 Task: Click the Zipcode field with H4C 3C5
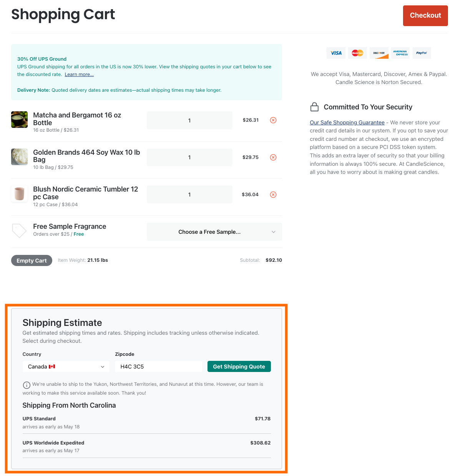pyautogui.click(x=158, y=367)
